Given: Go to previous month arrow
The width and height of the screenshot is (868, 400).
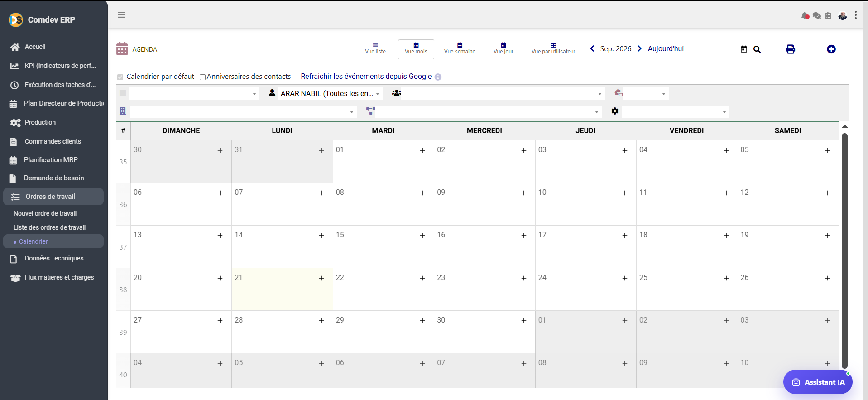Looking at the screenshot, I should point(592,48).
